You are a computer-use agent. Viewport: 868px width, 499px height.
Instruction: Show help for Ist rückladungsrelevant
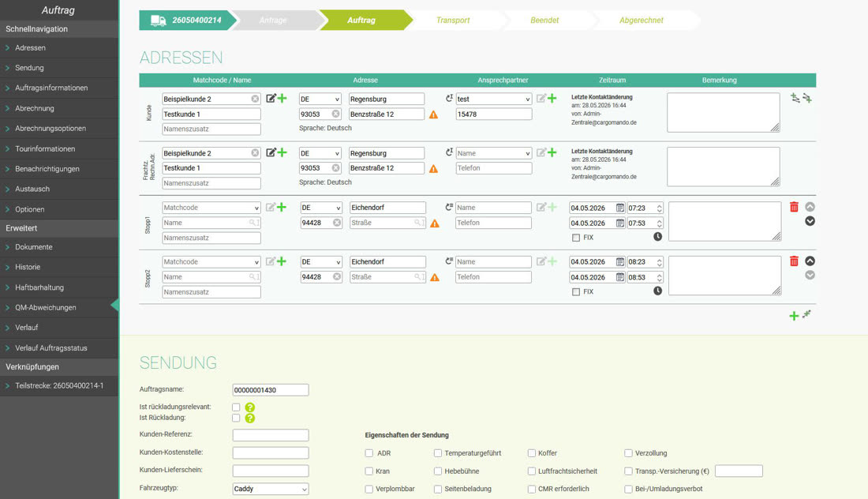tap(249, 407)
